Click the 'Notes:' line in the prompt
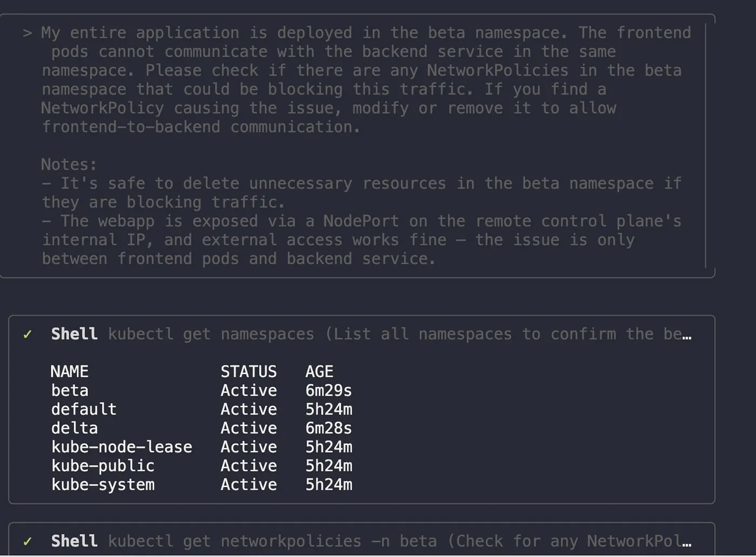 pyautogui.click(x=69, y=164)
